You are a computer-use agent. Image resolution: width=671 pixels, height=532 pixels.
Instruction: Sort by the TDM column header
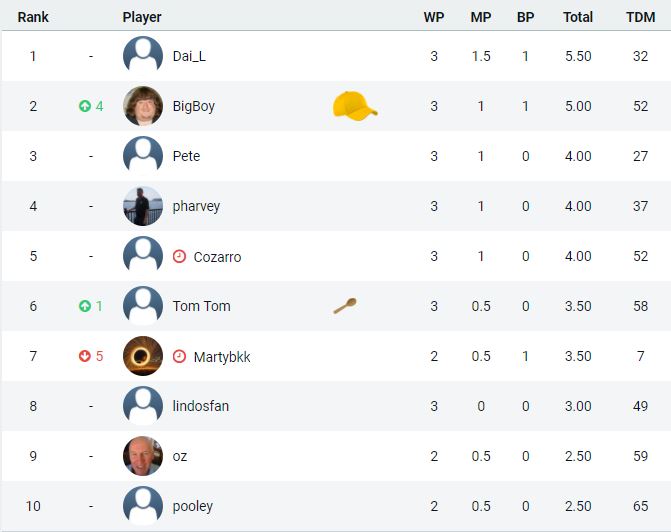[x=641, y=17]
